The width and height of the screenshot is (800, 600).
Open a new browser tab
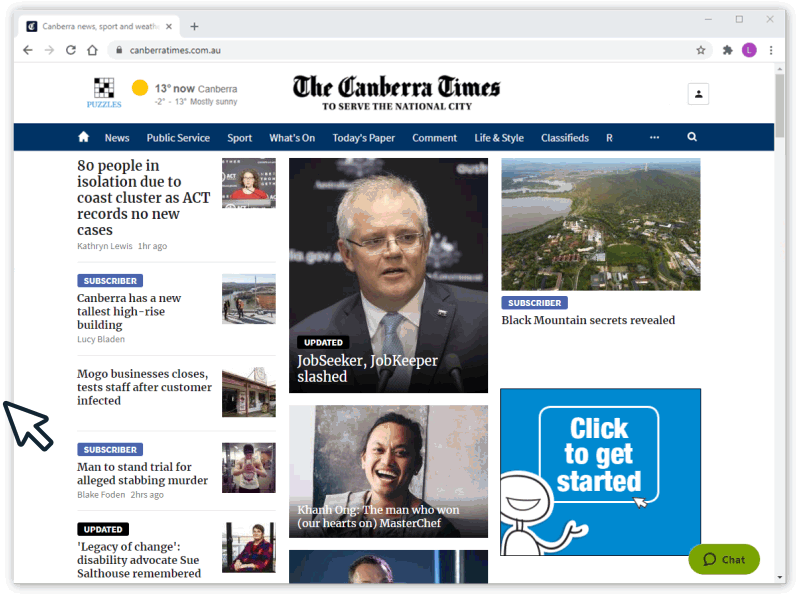point(194,27)
